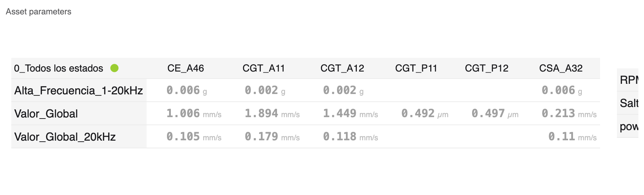The image size is (644, 195).
Task: Select the Valor_Global row label
Action: [x=46, y=114]
